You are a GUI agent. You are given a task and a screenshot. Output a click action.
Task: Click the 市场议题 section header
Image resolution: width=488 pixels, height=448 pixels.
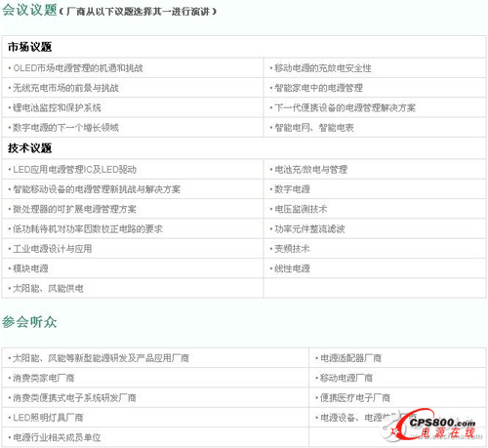[30, 47]
